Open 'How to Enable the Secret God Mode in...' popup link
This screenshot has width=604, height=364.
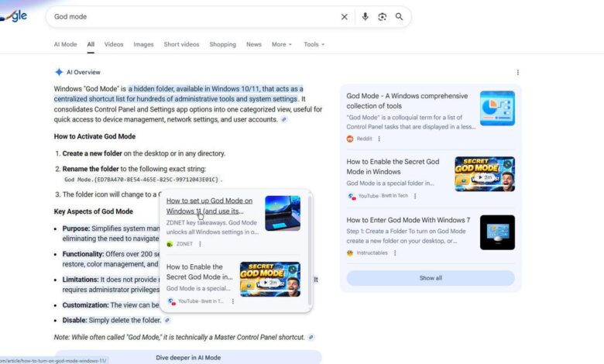200,272
